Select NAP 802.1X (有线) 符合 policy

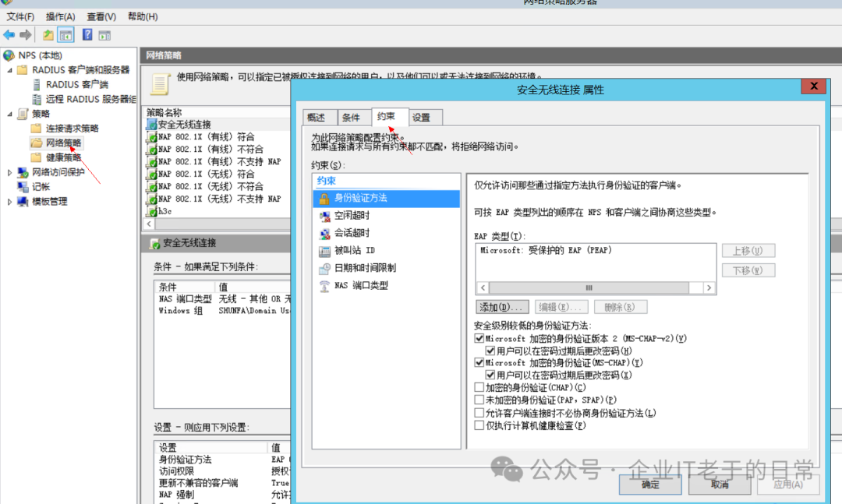207,137
